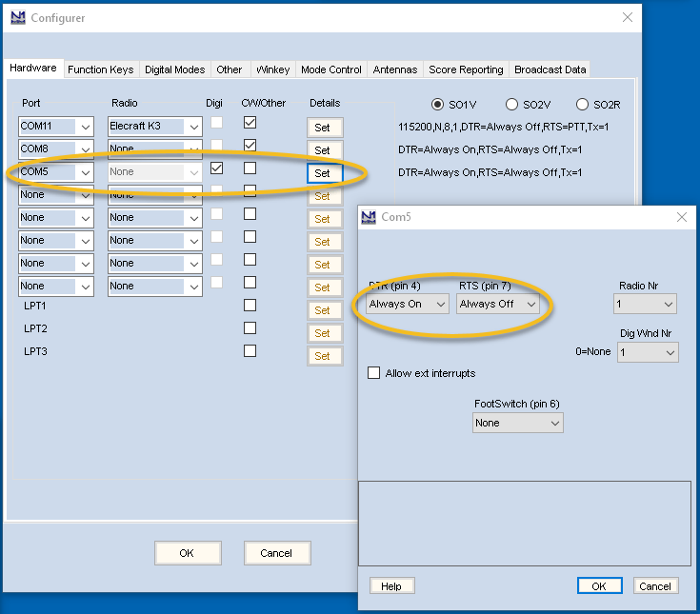Image resolution: width=700 pixels, height=614 pixels.
Task: Click Set button for COM5 row
Action: click(x=325, y=173)
